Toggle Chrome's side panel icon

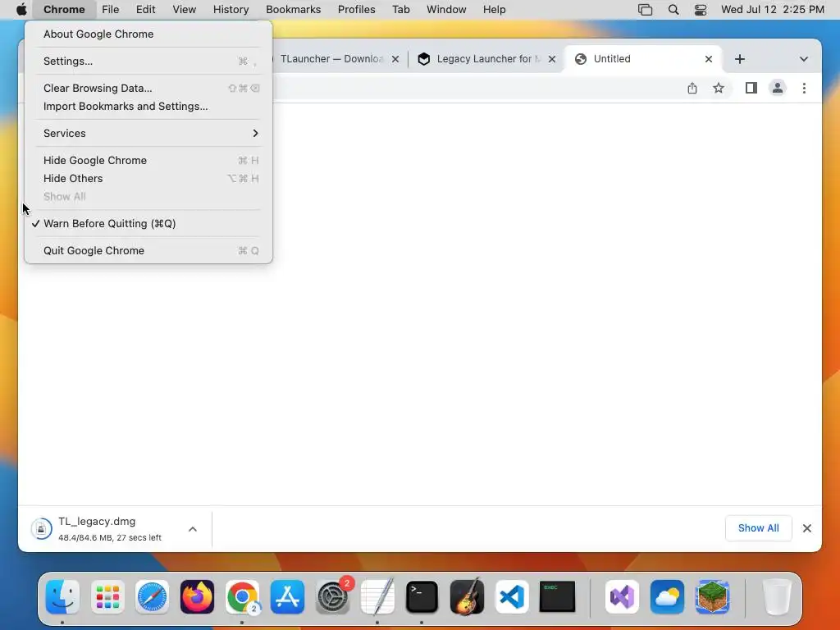751,89
